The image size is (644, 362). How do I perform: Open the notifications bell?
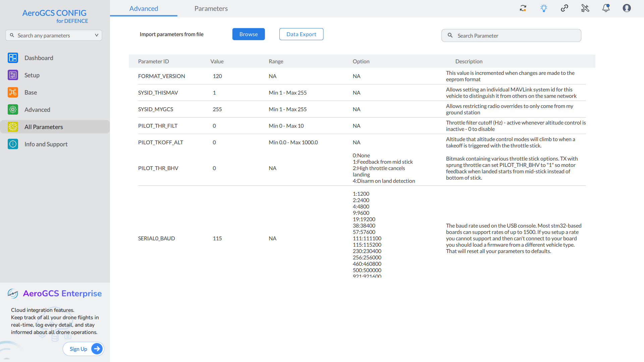point(606,8)
